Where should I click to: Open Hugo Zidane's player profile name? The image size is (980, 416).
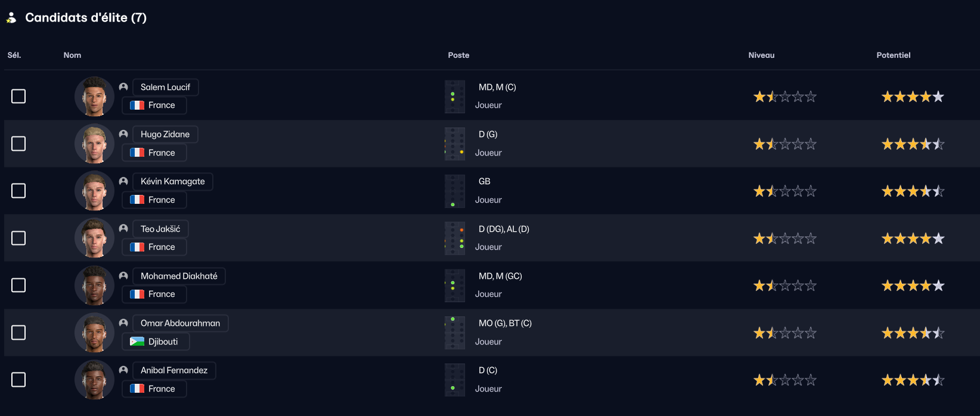[165, 135]
